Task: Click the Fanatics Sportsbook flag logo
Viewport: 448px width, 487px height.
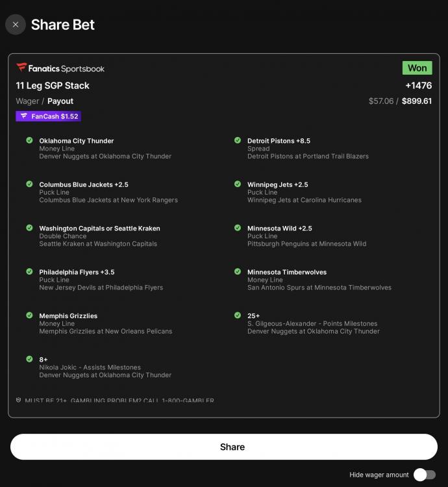Action: coord(21,68)
